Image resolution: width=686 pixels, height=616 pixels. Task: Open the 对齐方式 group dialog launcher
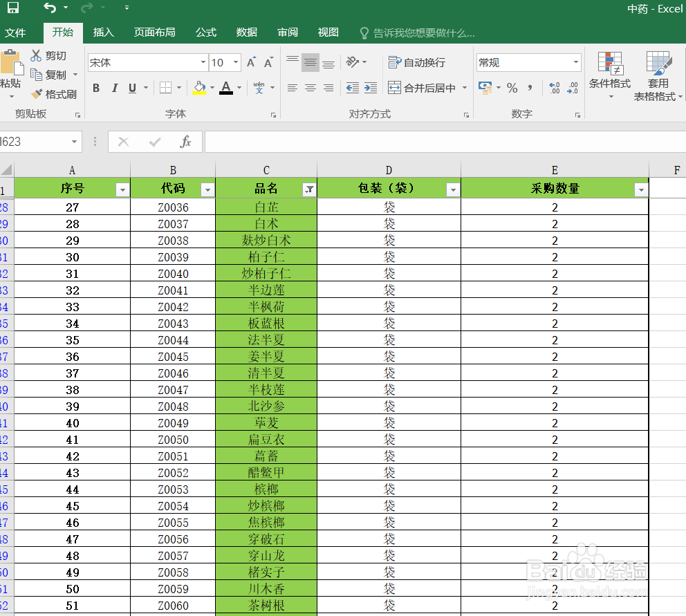pos(466,115)
